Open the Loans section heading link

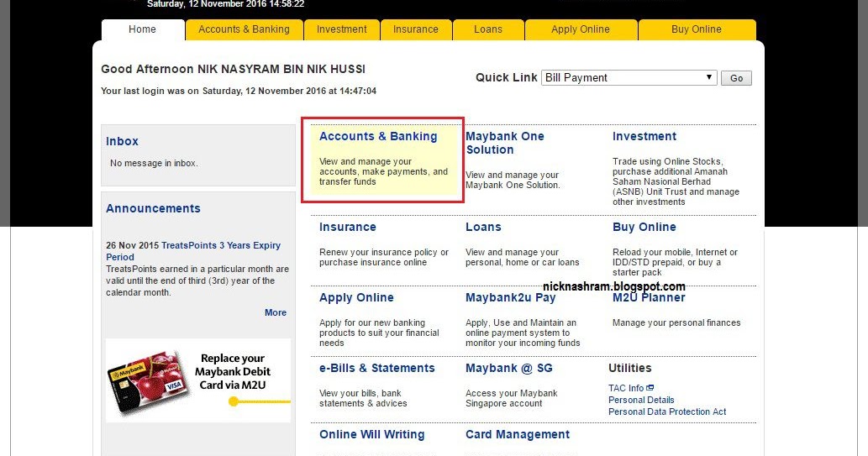click(x=483, y=227)
